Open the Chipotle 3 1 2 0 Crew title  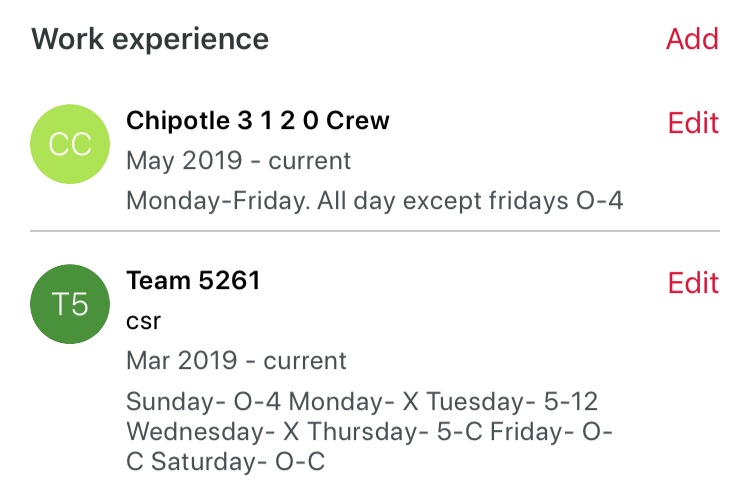point(258,121)
